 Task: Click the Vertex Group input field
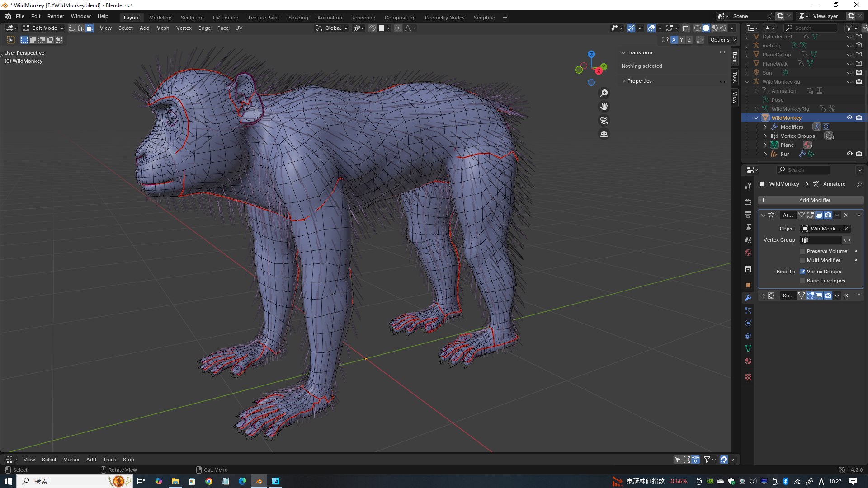tap(821, 240)
